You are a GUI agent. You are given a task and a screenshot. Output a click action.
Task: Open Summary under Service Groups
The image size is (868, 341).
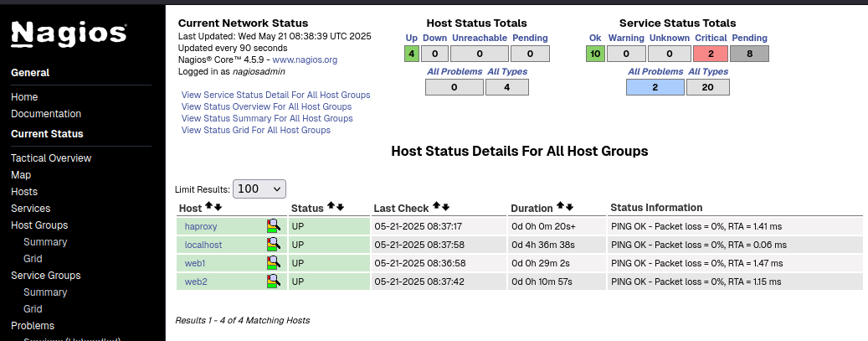[x=45, y=292]
